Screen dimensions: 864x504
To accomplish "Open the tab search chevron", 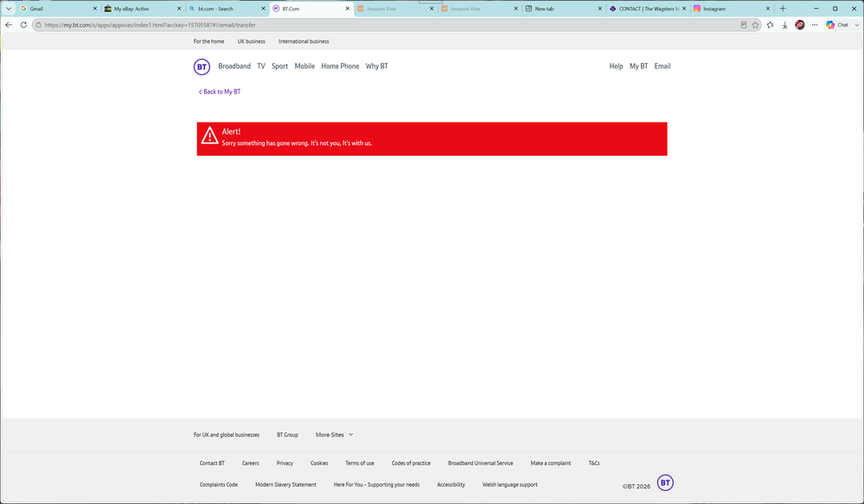I will [9, 9].
